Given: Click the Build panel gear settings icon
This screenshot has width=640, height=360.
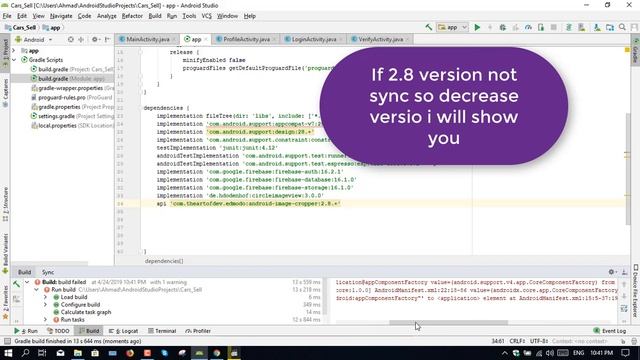Looking at the screenshot, I should pyautogui.click(x=611, y=272).
